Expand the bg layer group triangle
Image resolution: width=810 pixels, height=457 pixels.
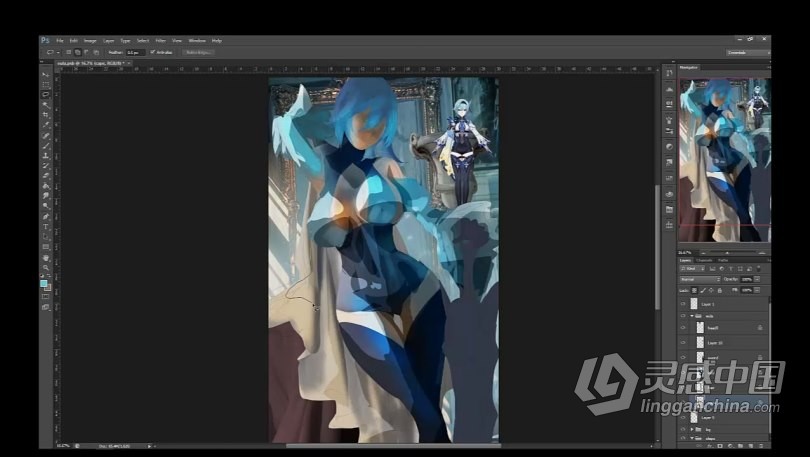[x=692, y=429]
